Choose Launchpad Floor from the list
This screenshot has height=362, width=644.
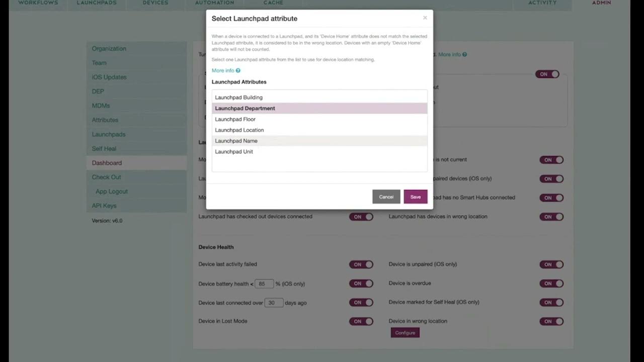coord(235,119)
